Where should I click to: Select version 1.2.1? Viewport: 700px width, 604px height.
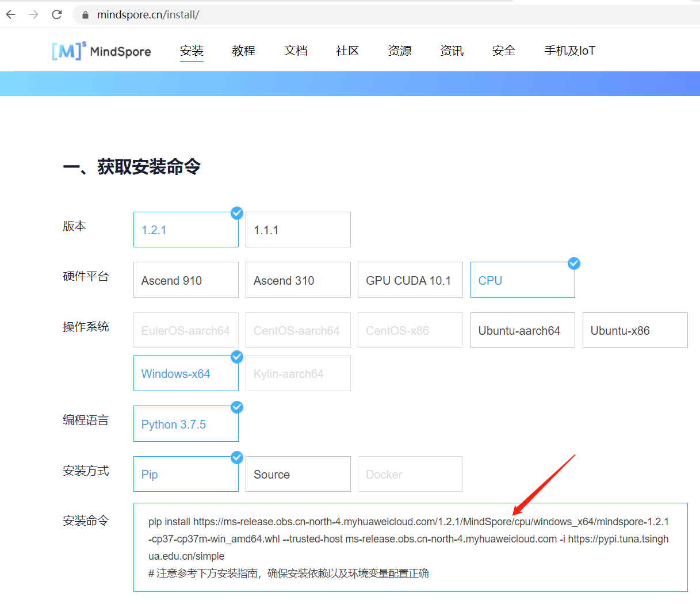point(186,230)
